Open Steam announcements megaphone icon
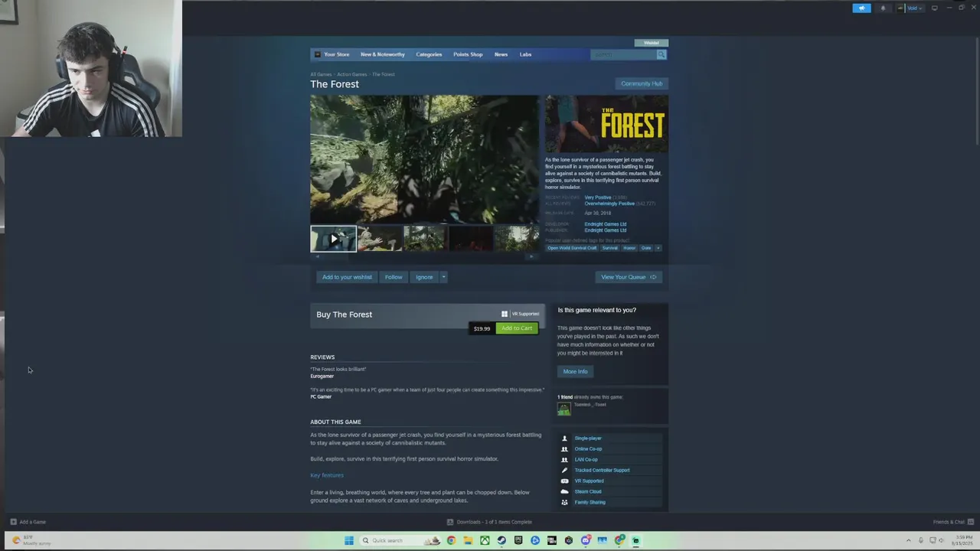Image resolution: width=980 pixels, height=551 pixels. pos(861,8)
